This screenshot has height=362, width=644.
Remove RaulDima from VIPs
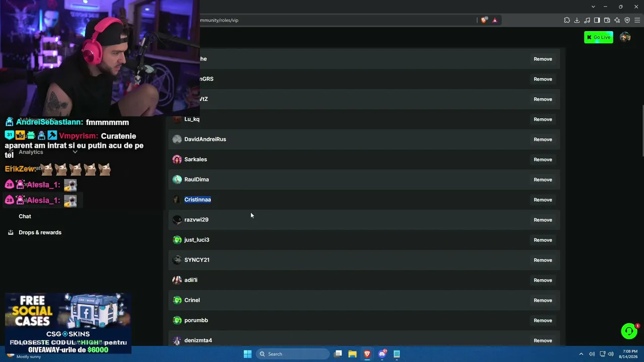coord(543,179)
